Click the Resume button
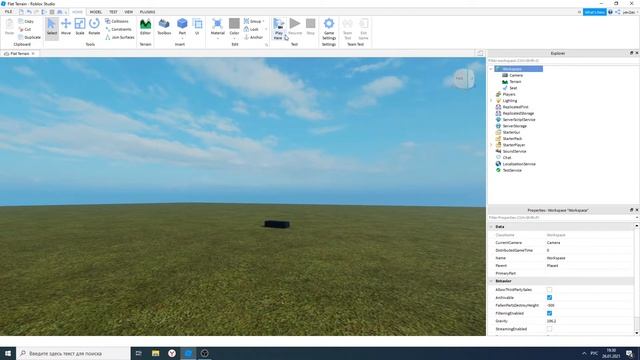 [295, 27]
